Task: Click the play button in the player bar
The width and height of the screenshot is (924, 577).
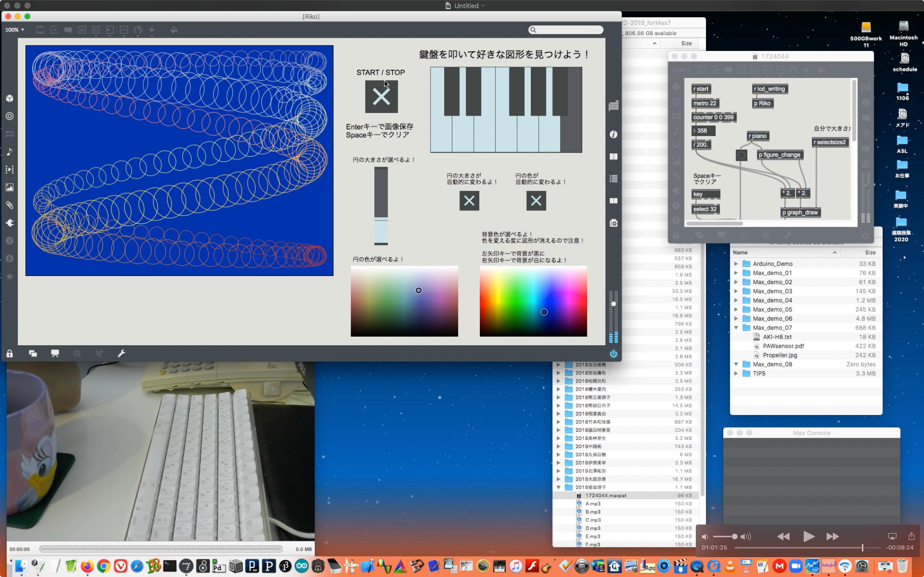Action: (808, 536)
